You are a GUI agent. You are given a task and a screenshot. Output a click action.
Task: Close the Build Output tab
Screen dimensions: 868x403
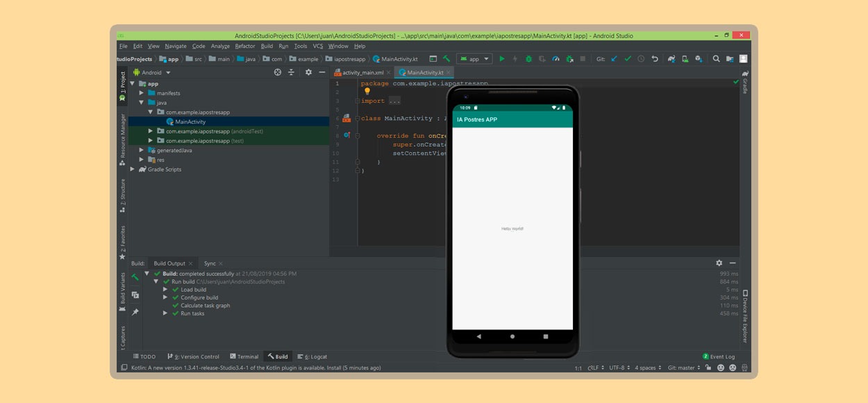pyautogui.click(x=191, y=263)
